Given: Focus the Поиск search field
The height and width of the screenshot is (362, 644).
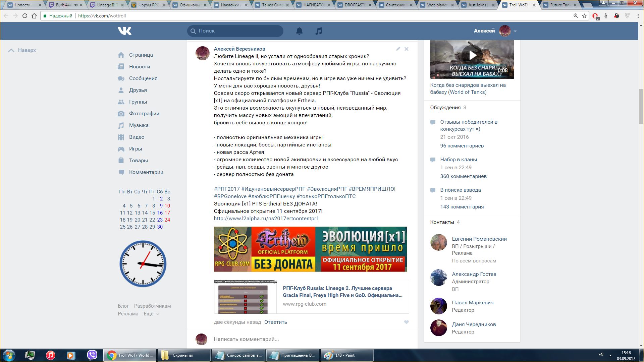Looking at the screenshot, I should 235,31.
